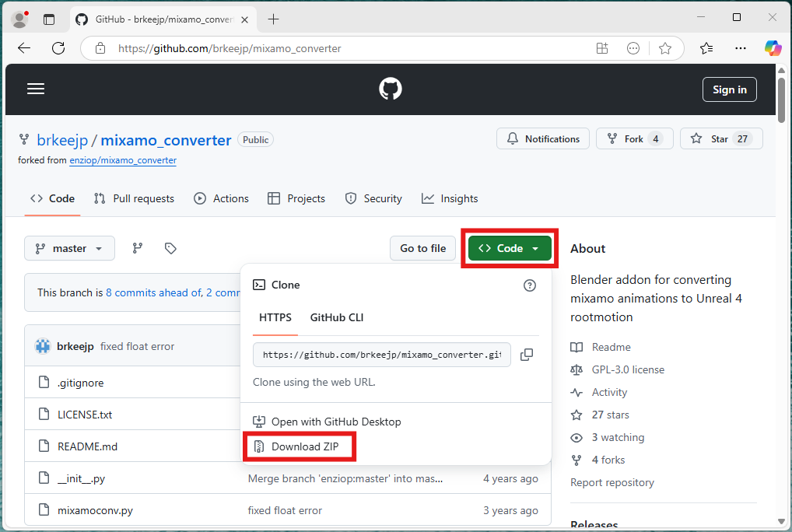Open the Security tab
Screen dimensions: 792x532
coord(373,198)
